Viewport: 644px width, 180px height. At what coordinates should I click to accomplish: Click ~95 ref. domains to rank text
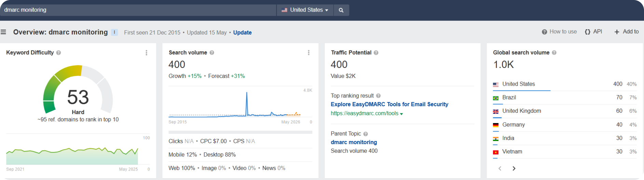click(x=78, y=120)
